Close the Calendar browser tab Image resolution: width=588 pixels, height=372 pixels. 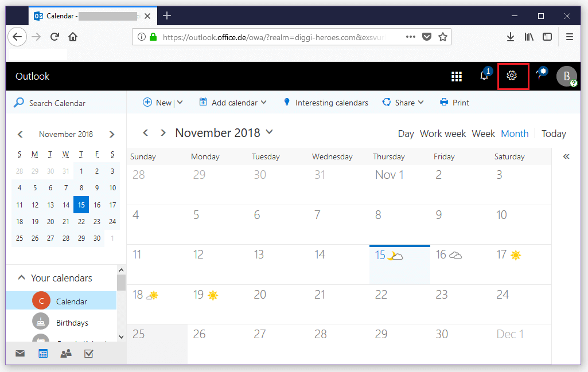147,16
